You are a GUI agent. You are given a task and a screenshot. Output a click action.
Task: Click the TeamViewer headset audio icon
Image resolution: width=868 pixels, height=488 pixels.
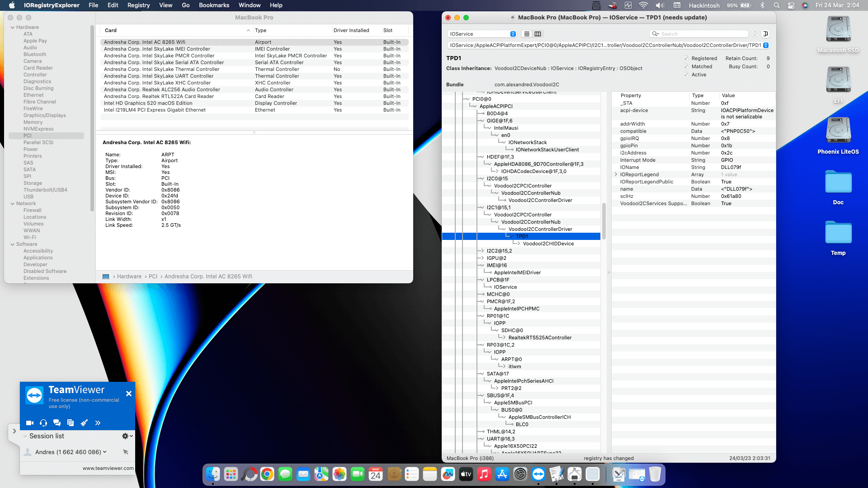coord(43,423)
